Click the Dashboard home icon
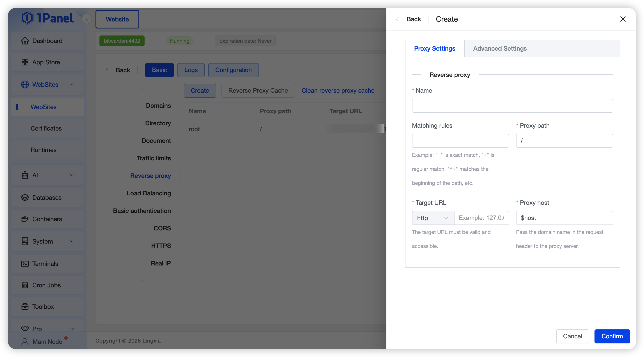The height and width of the screenshot is (357, 644). [x=25, y=41]
